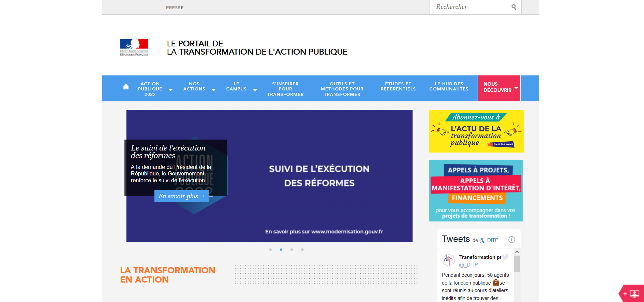Expand the Nous Découvrir dropdown arrow
The width and height of the screenshot is (644, 302).
pyautogui.click(x=516, y=88)
